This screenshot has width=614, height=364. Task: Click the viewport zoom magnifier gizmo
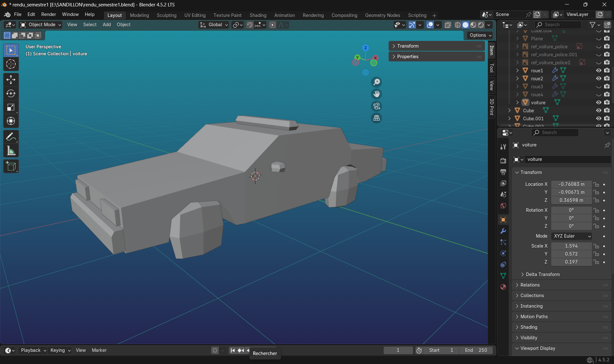(x=376, y=82)
